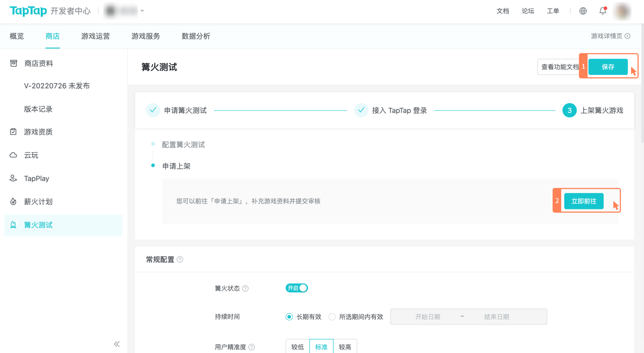Select 配置篝火测试 sub-step

click(183, 145)
